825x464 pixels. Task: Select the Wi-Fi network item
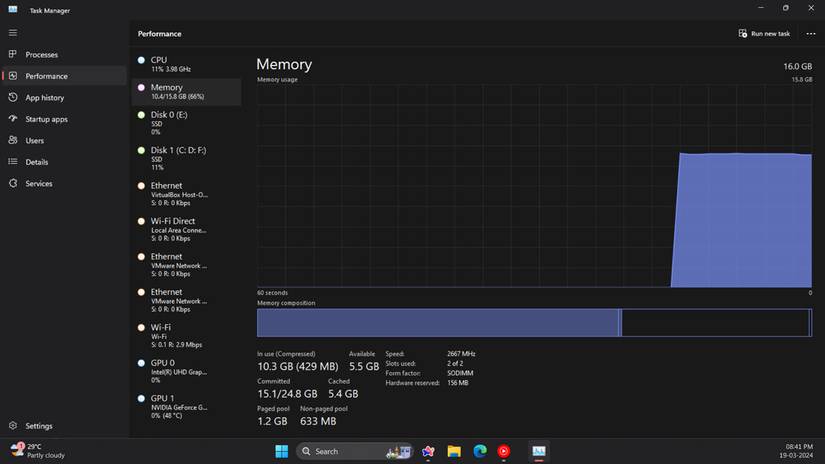point(186,336)
